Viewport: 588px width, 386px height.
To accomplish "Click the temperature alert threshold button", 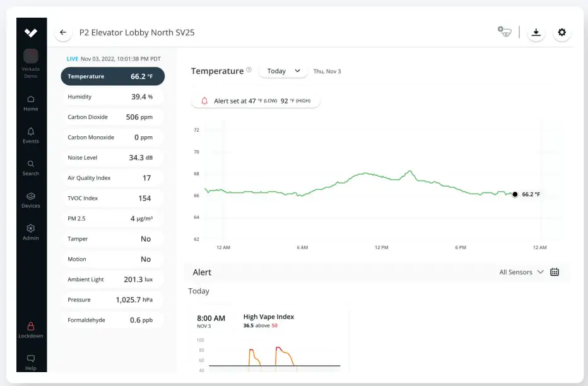I will pos(256,101).
